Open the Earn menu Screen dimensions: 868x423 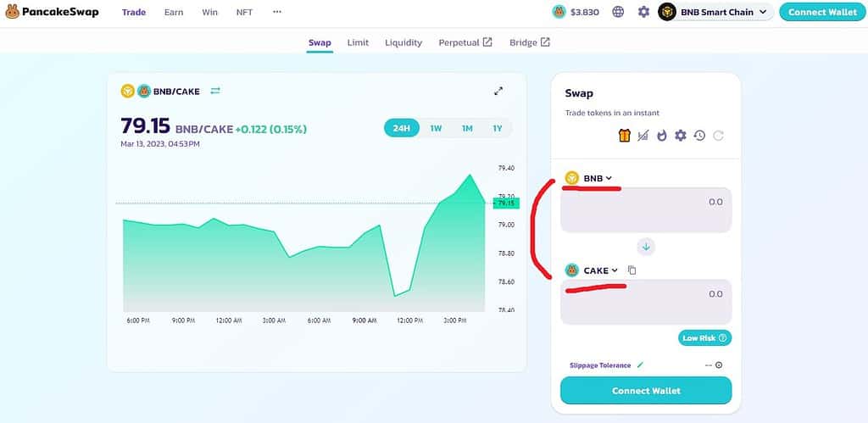(174, 12)
